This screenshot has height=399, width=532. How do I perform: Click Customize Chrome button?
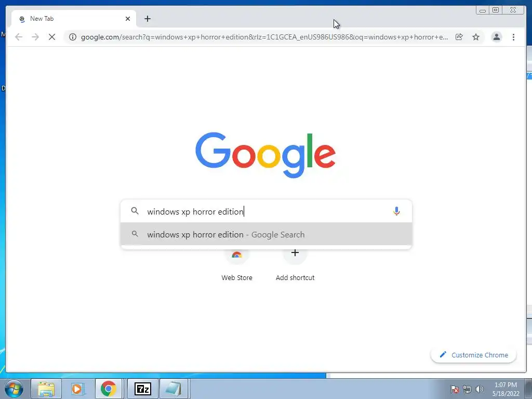tap(474, 355)
